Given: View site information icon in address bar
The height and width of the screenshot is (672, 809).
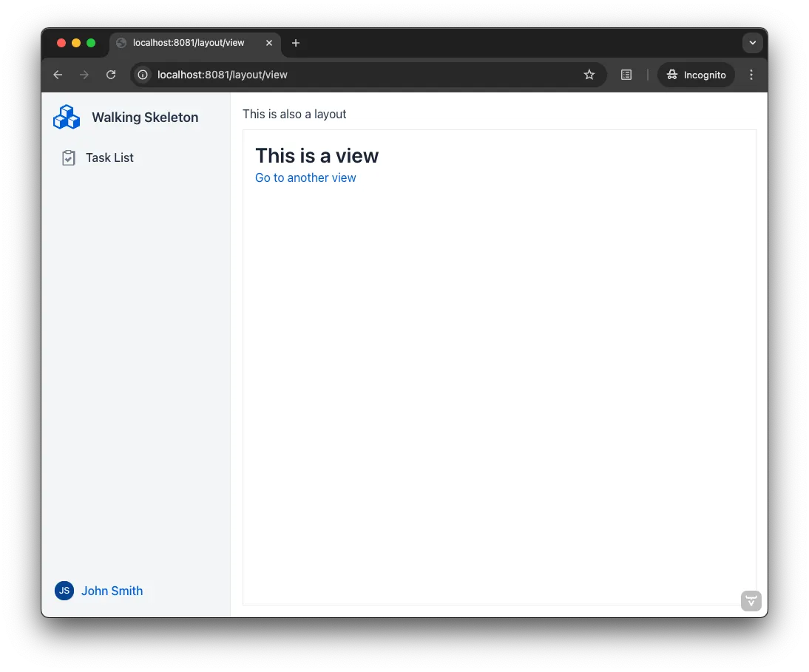Looking at the screenshot, I should (143, 75).
